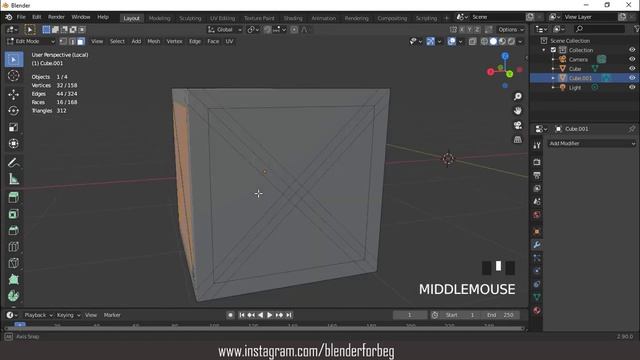Open the Object Data properties tab icon

coord(537,297)
